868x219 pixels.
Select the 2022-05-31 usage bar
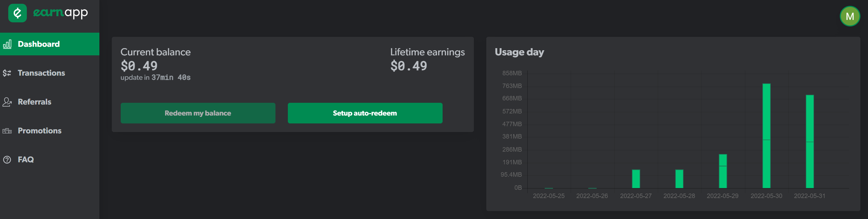tap(810, 141)
